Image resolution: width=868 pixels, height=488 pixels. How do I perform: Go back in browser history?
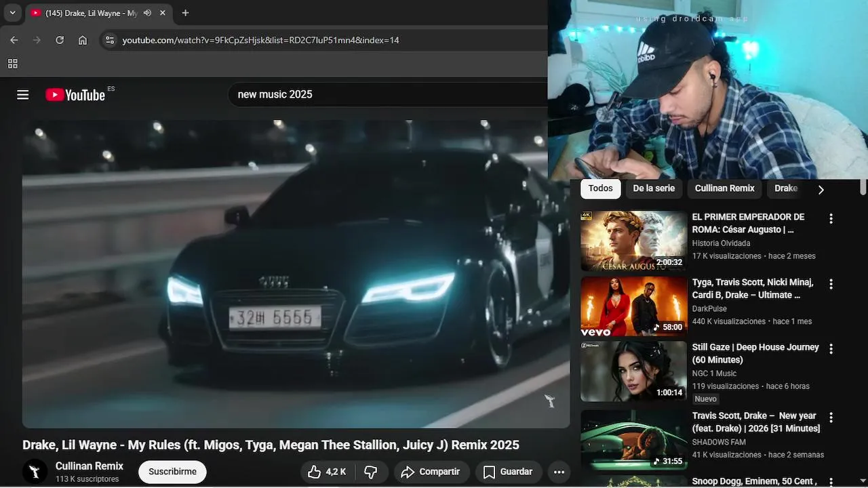click(x=14, y=40)
